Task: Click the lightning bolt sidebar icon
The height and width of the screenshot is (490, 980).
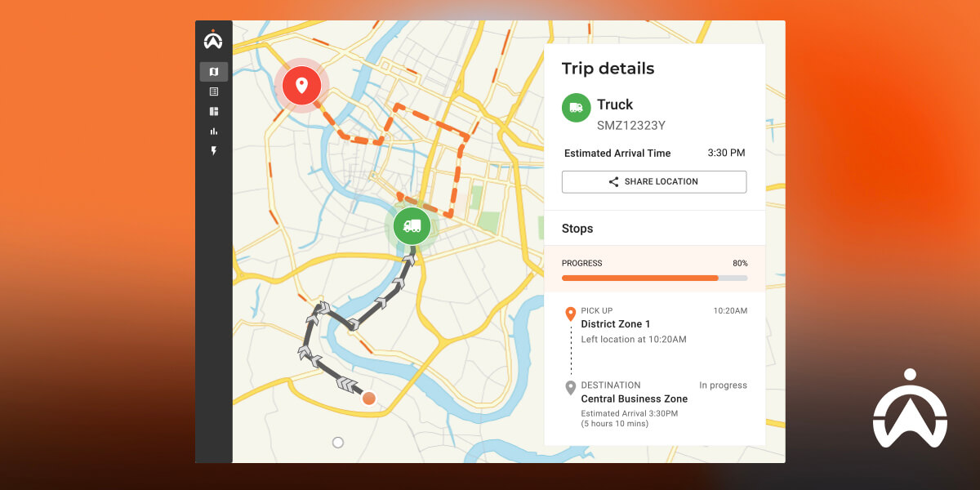Action: tap(213, 150)
